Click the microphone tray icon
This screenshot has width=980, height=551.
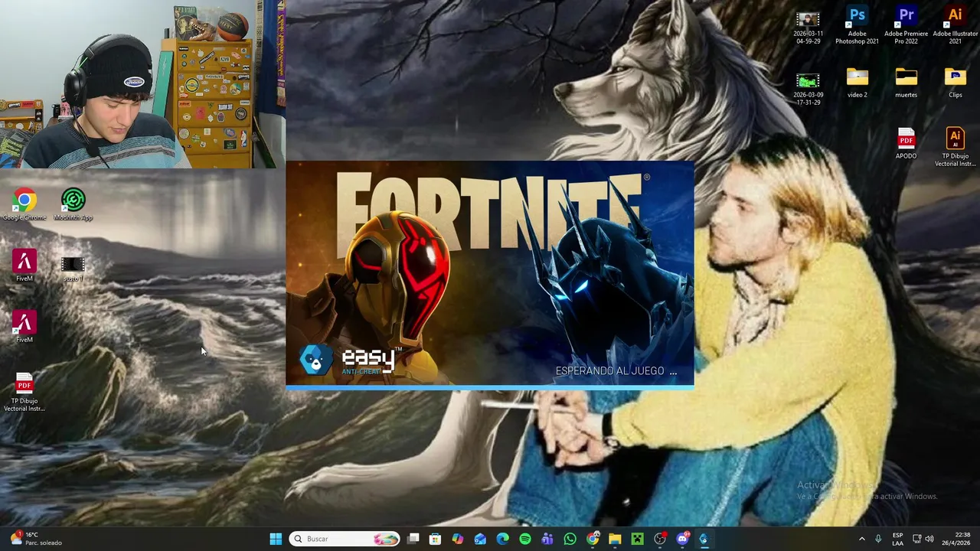pyautogui.click(x=878, y=539)
